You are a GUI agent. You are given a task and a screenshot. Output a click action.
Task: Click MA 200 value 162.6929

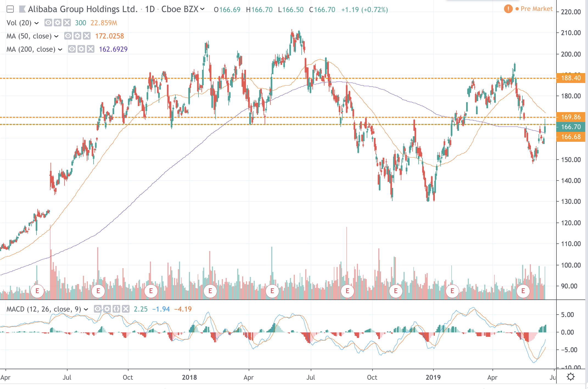113,49
